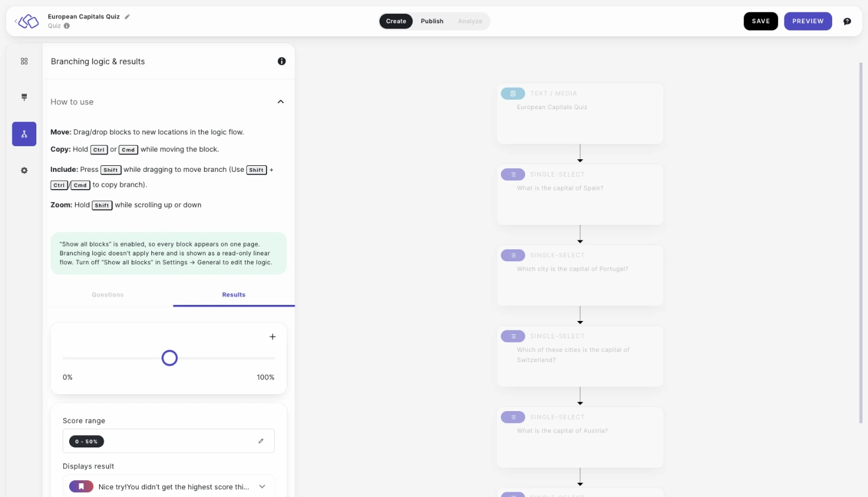Click the back logo icon at top left

(27, 21)
